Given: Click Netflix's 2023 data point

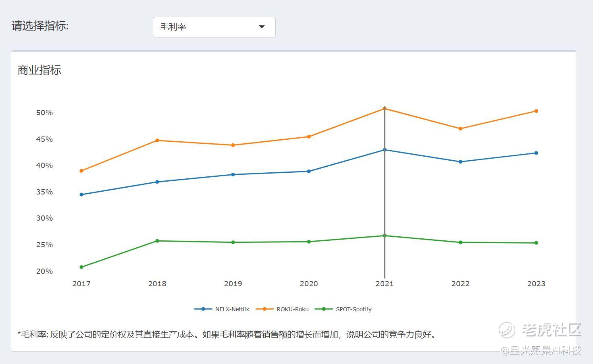Looking at the screenshot, I should [x=536, y=153].
